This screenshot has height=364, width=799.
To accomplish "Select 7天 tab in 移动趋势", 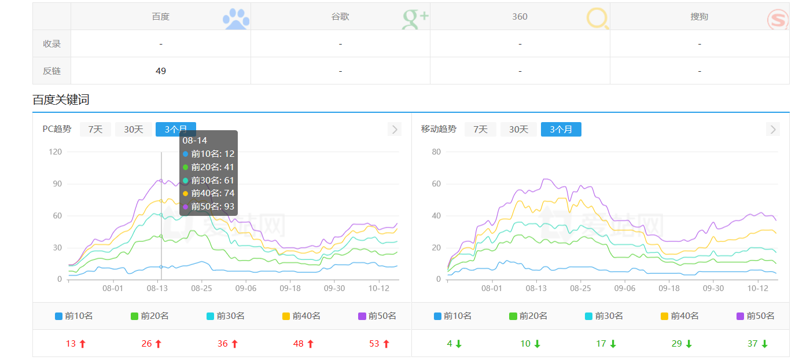I will coord(481,129).
